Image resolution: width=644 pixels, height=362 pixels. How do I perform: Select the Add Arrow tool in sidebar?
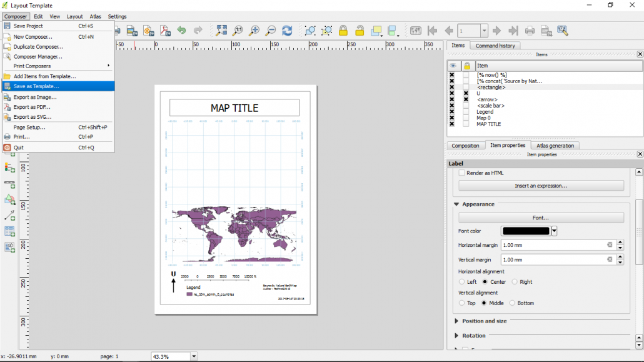point(9,216)
